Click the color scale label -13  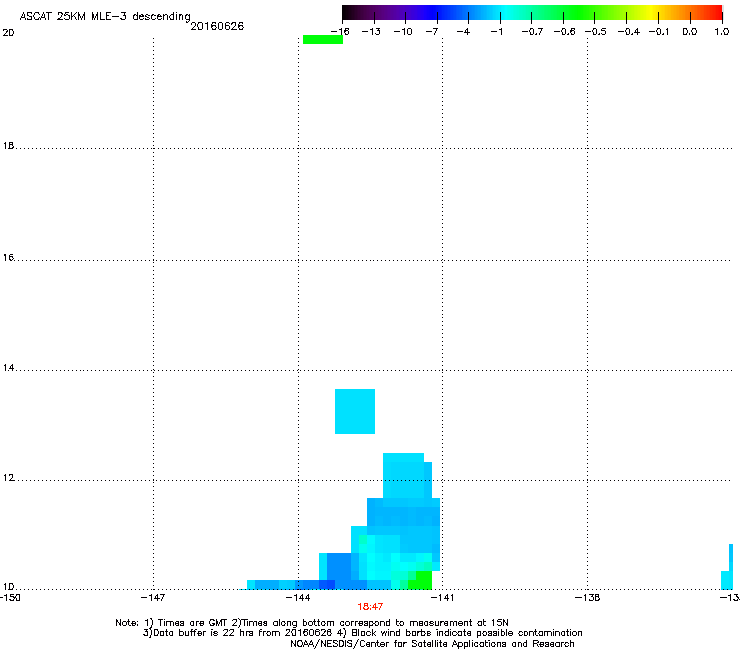(x=371, y=32)
